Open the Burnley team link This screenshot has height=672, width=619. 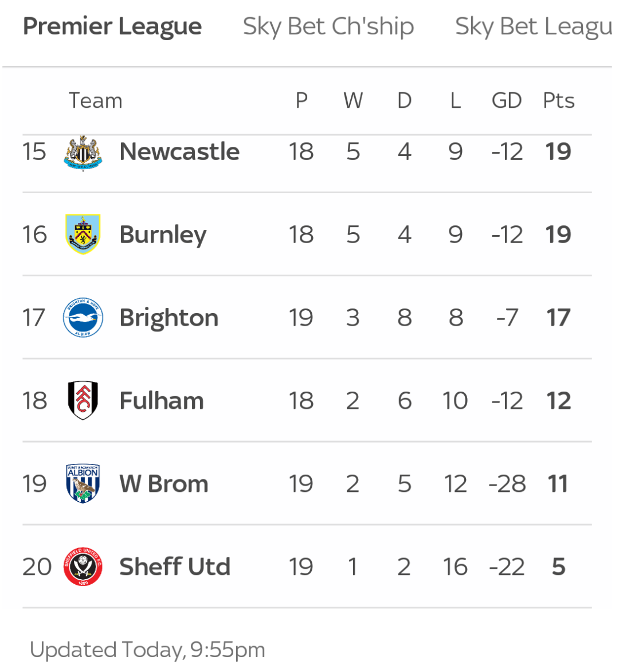[x=163, y=235]
